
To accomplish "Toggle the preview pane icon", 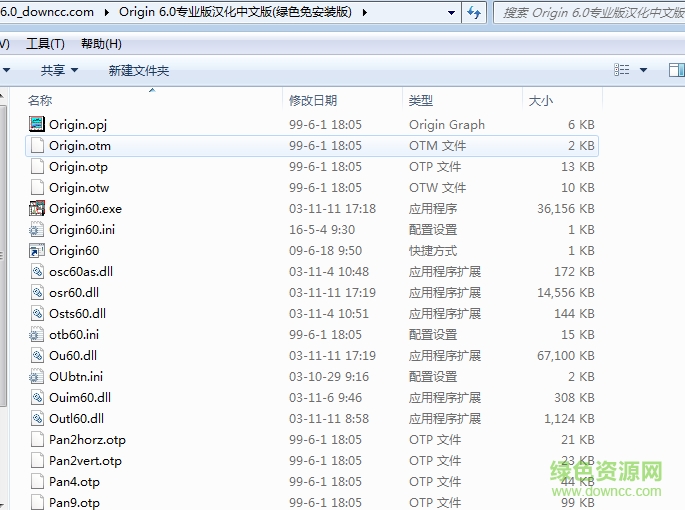I will click(676, 69).
